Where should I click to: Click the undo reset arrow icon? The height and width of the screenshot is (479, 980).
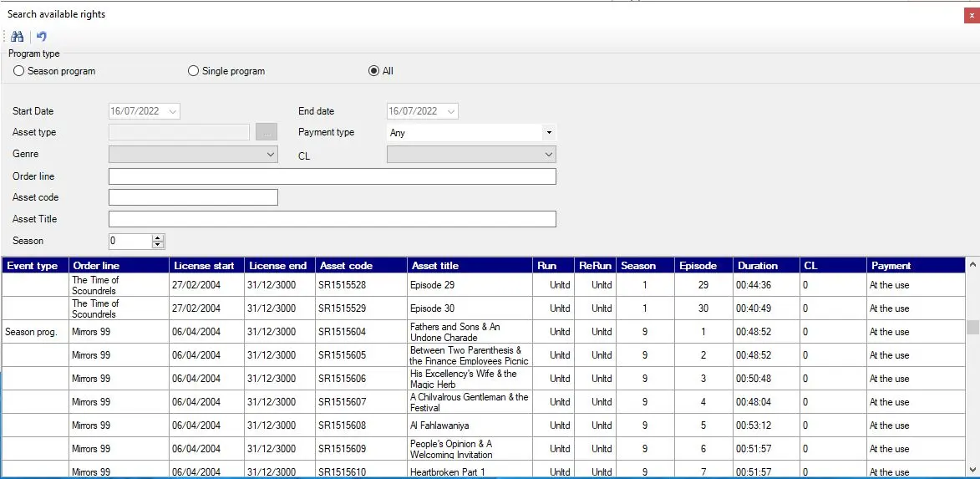point(42,36)
